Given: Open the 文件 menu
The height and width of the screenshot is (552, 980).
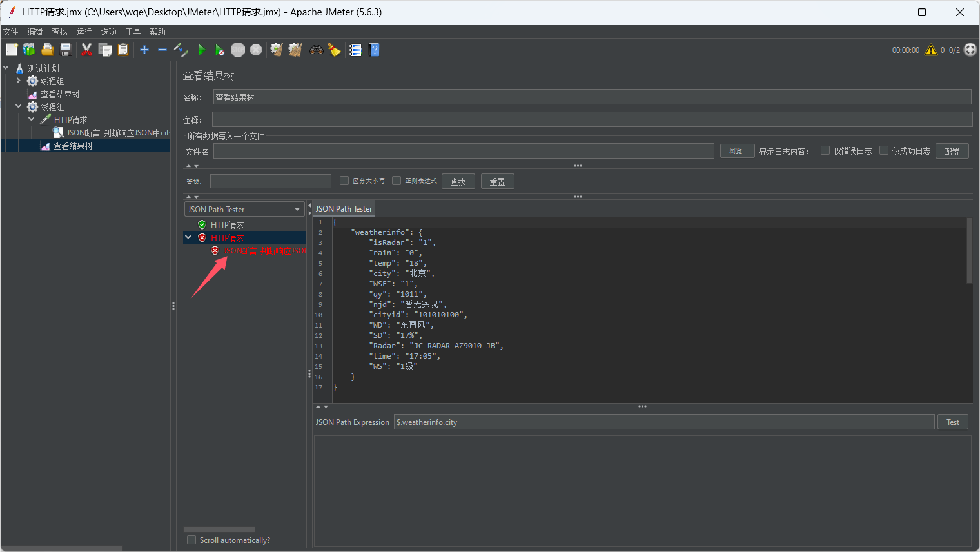Looking at the screenshot, I should (11, 32).
